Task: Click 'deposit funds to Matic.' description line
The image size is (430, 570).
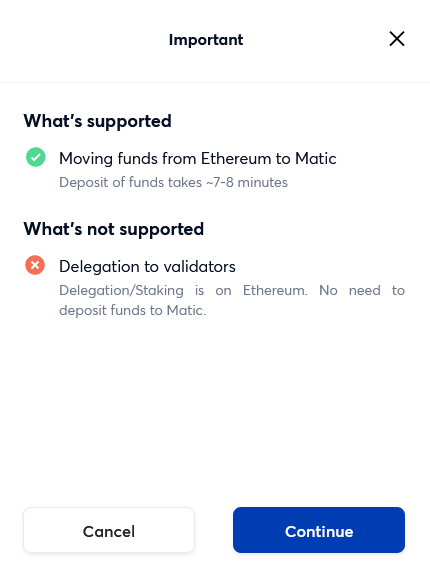Action: tap(133, 310)
